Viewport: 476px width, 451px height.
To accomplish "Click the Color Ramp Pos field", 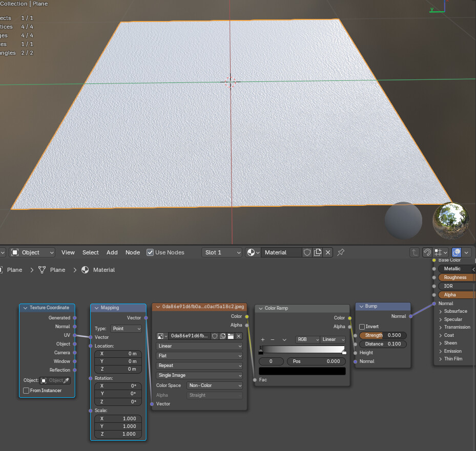I will pos(316,361).
